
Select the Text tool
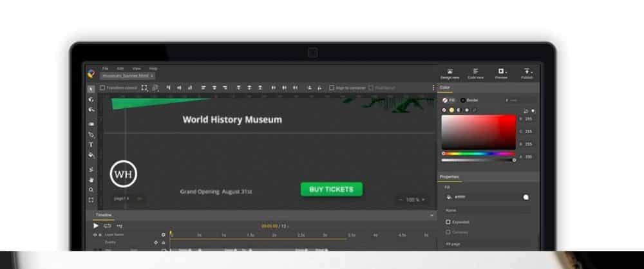click(x=91, y=145)
